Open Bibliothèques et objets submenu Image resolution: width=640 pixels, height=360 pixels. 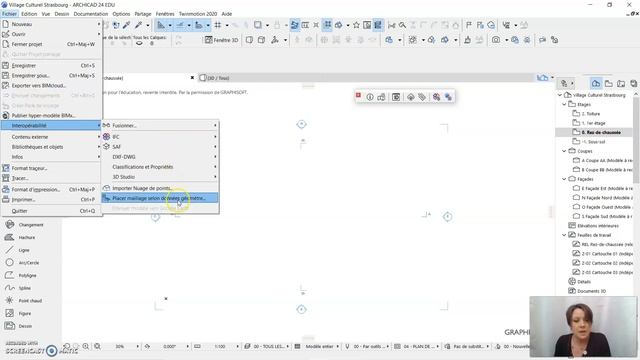(51, 147)
